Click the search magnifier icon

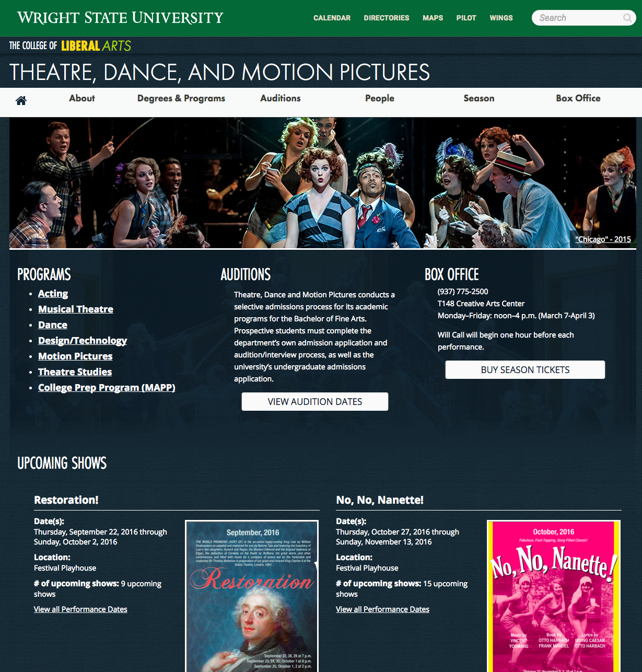[x=627, y=18]
